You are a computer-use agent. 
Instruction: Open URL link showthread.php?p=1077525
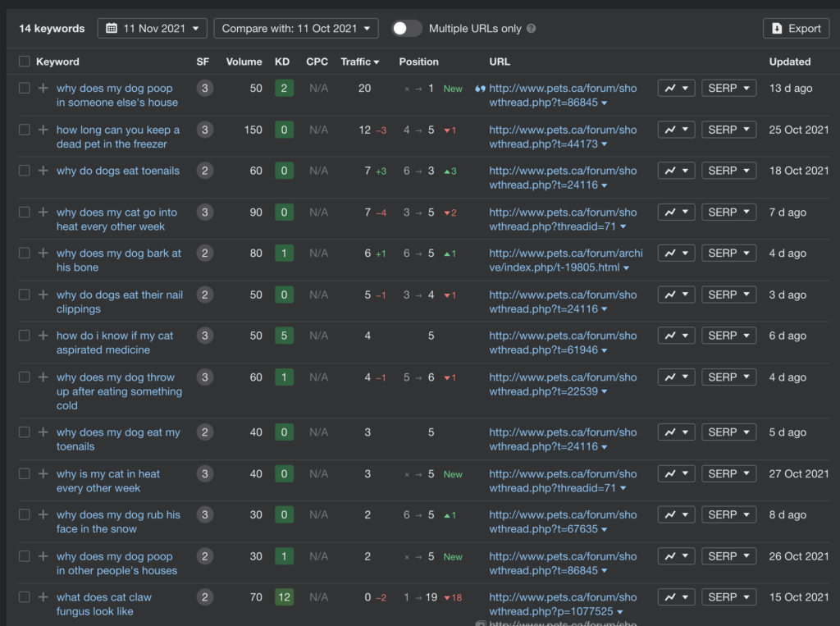click(563, 604)
